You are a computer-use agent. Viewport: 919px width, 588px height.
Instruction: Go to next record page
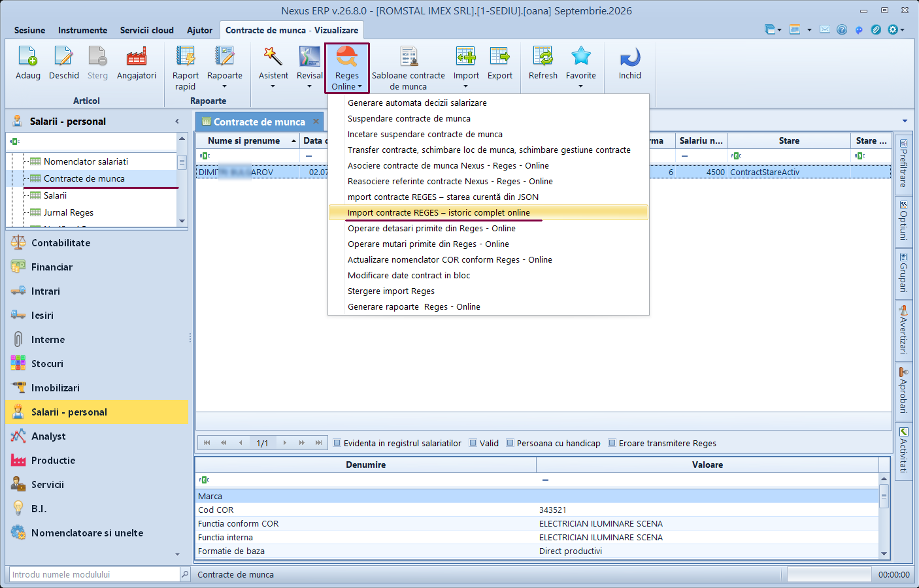coord(285,443)
